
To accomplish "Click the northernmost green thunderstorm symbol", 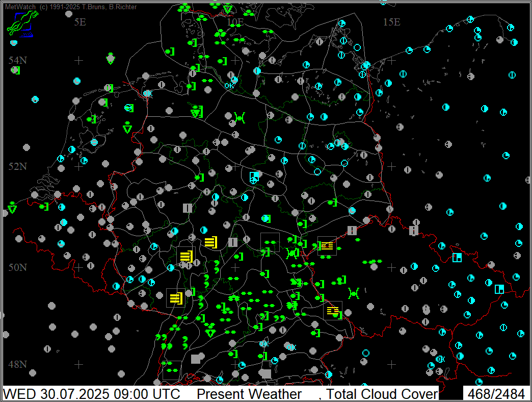I will 240,118.
